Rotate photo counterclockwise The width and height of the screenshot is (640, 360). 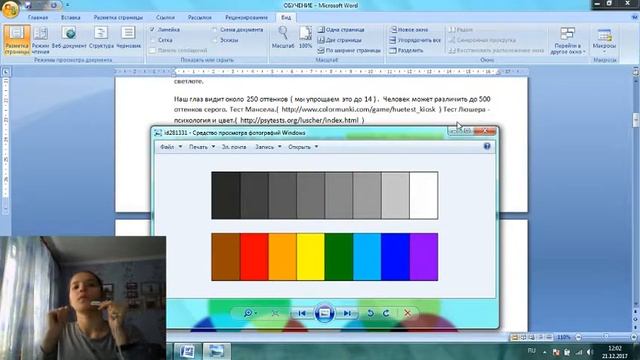370,313
